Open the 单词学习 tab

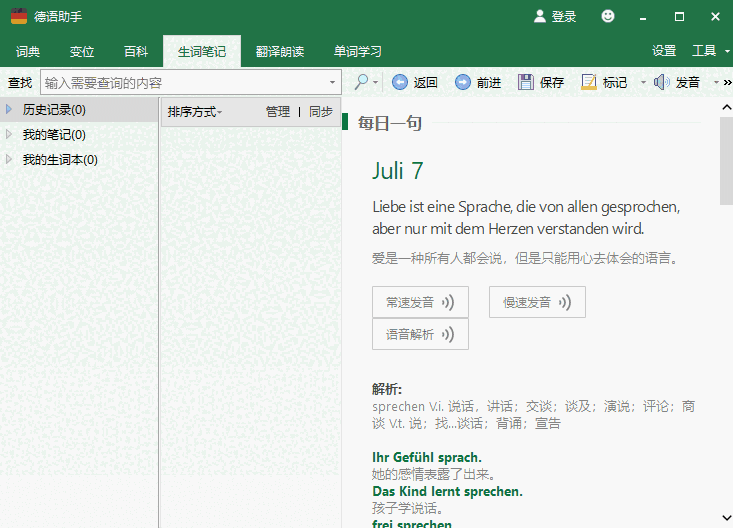(358, 51)
